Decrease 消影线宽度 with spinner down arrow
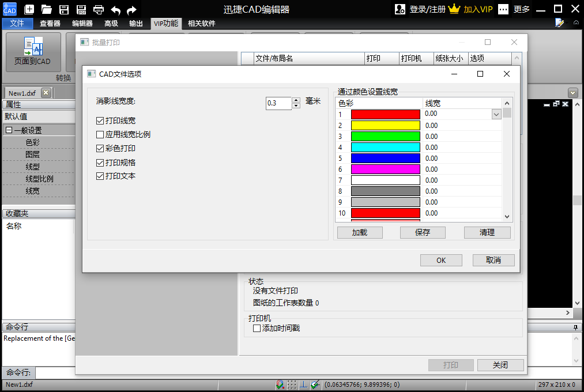This screenshot has height=392, width=584. (x=296, y=105)
